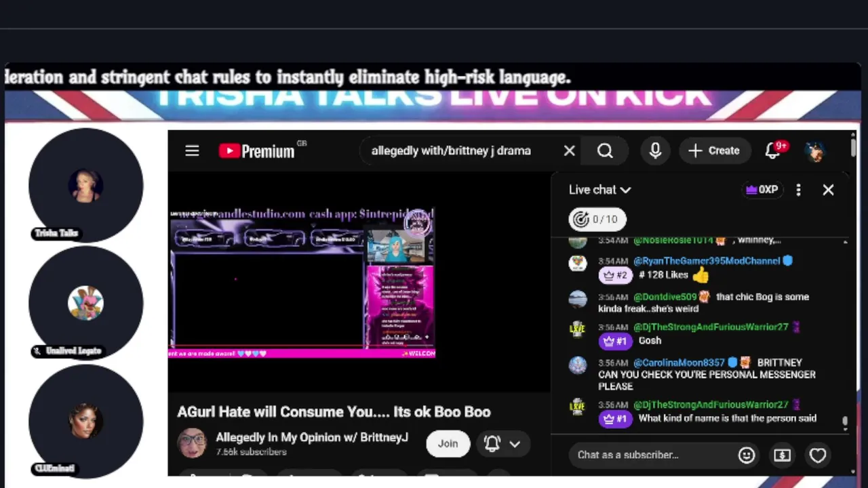Click the 0 / 10 chat goal chip
This screenshot has height=488, width=868.
click(x=597, y=219)
